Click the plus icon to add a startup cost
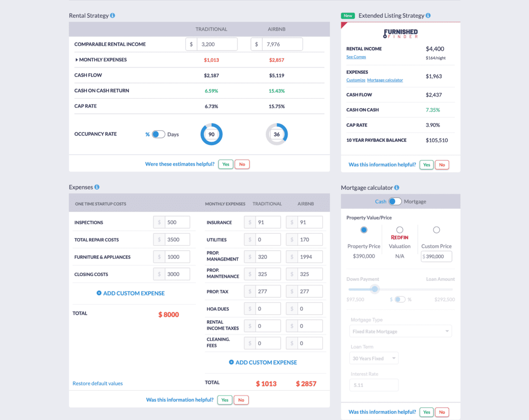 [99, 293]
